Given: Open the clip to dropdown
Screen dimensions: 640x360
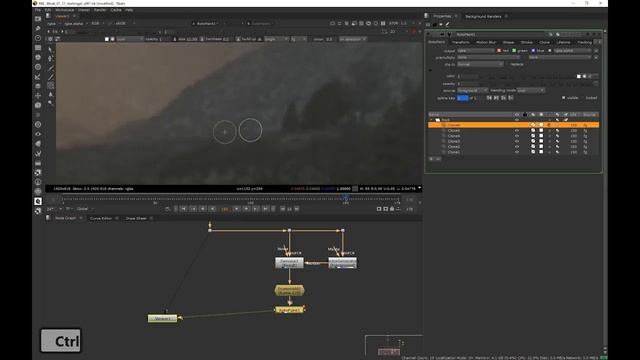Looking at the screenshot, I should point(480,64).
